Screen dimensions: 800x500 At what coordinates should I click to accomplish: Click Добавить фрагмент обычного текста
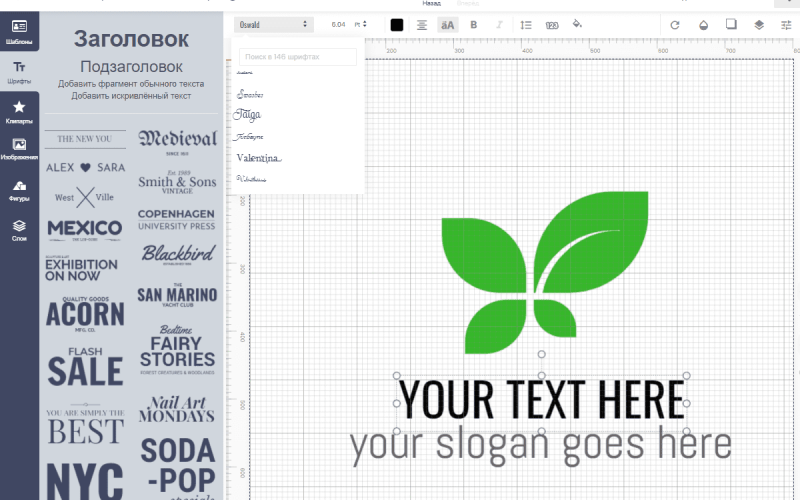[131, 84]
